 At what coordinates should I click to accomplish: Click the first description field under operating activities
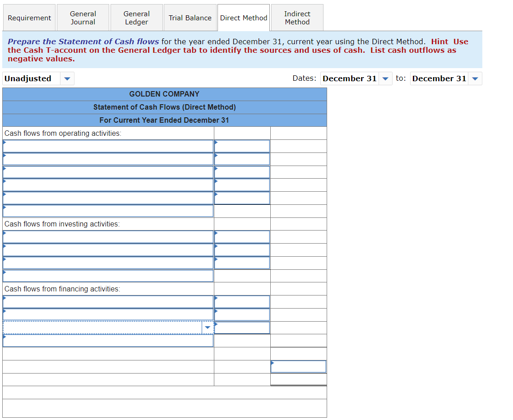click(108, 146)
